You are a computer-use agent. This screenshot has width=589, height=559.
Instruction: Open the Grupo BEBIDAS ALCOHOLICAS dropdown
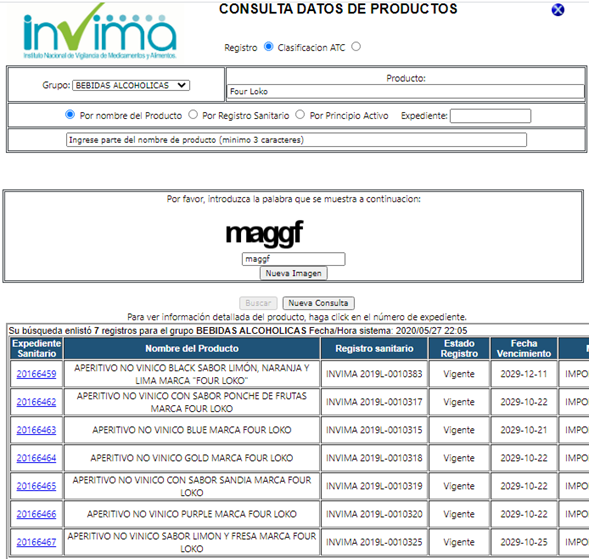131,85
